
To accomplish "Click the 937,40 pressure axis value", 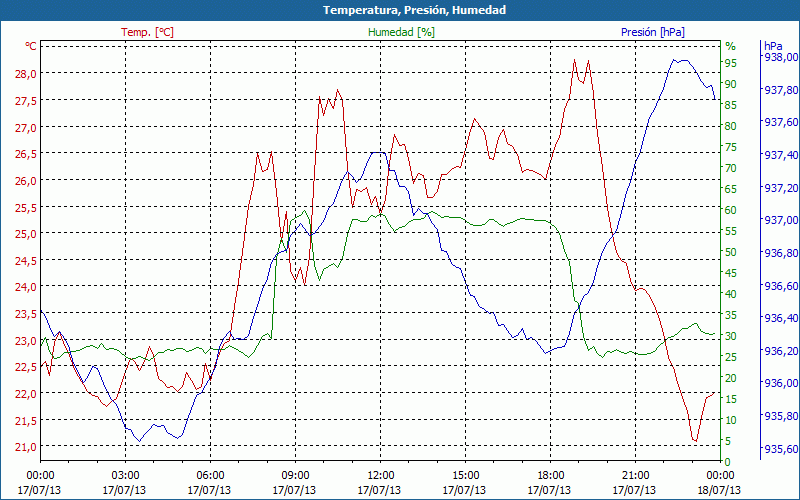I will point(780,155).
